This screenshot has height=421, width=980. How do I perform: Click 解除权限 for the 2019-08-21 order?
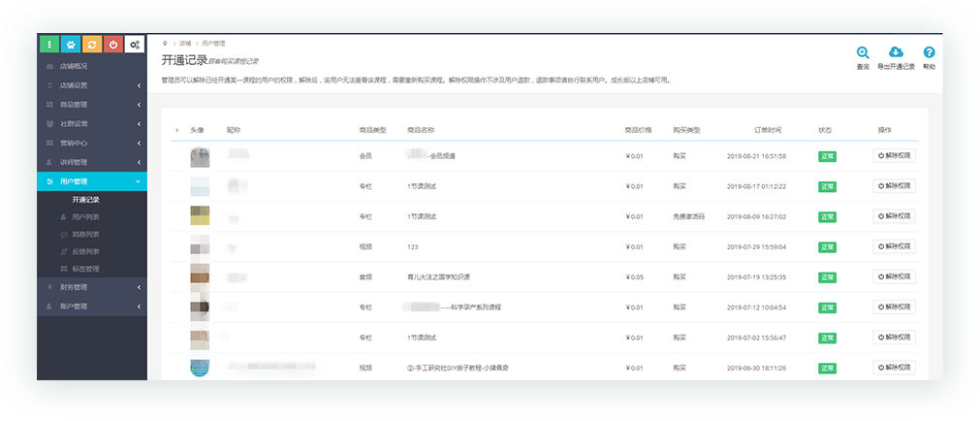(x=894, y=155)
